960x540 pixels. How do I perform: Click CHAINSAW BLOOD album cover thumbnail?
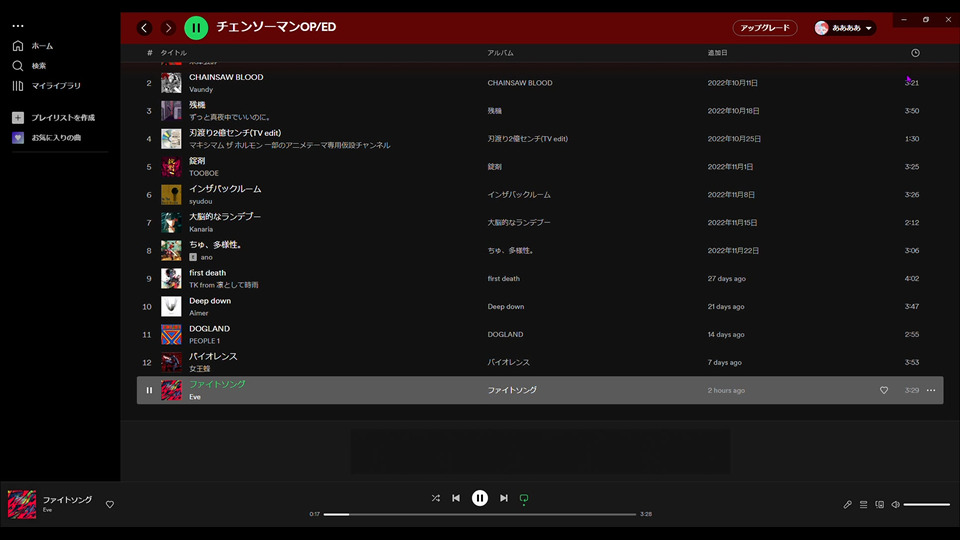pos(171,83)
